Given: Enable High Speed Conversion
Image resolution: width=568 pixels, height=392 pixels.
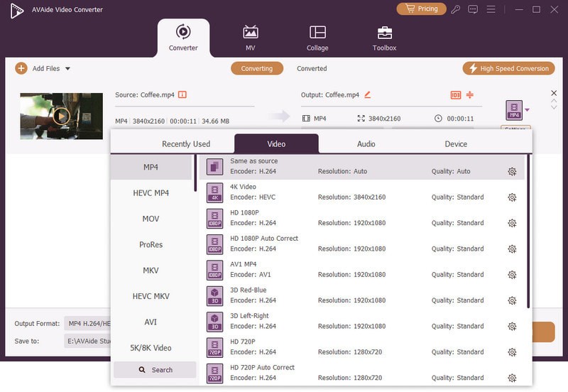Looking at the screenshot, I should coord(508,68).
